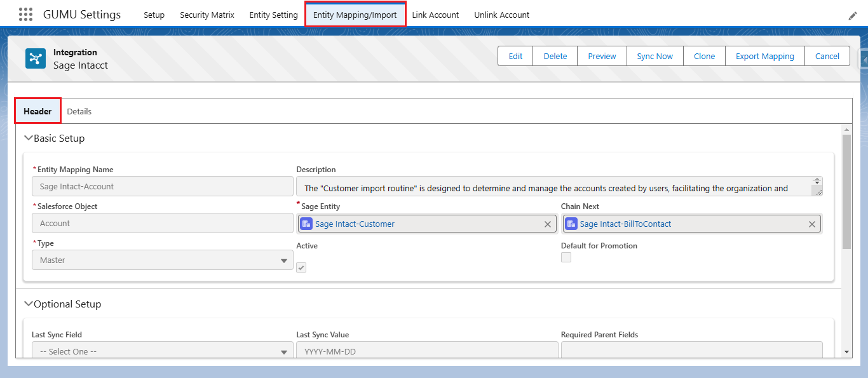Remove Sage Intact-Customer with the X icon
This screenshot has height=378, width=868.
coord(548,224)
